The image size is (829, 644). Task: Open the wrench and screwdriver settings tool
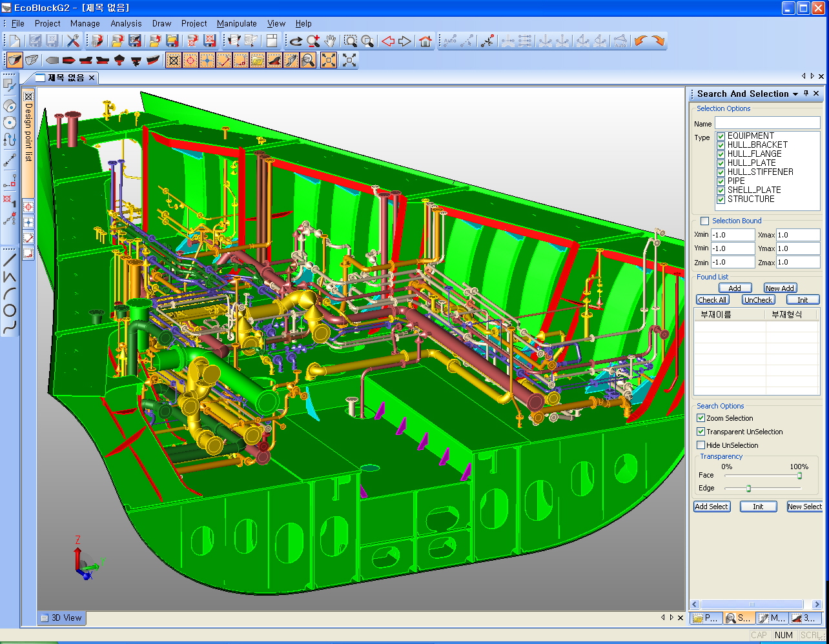tap(73, 41)
